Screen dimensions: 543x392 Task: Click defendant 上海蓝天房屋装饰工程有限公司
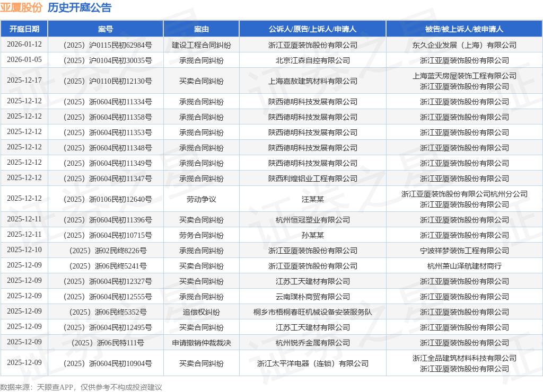tap(465, 76)
